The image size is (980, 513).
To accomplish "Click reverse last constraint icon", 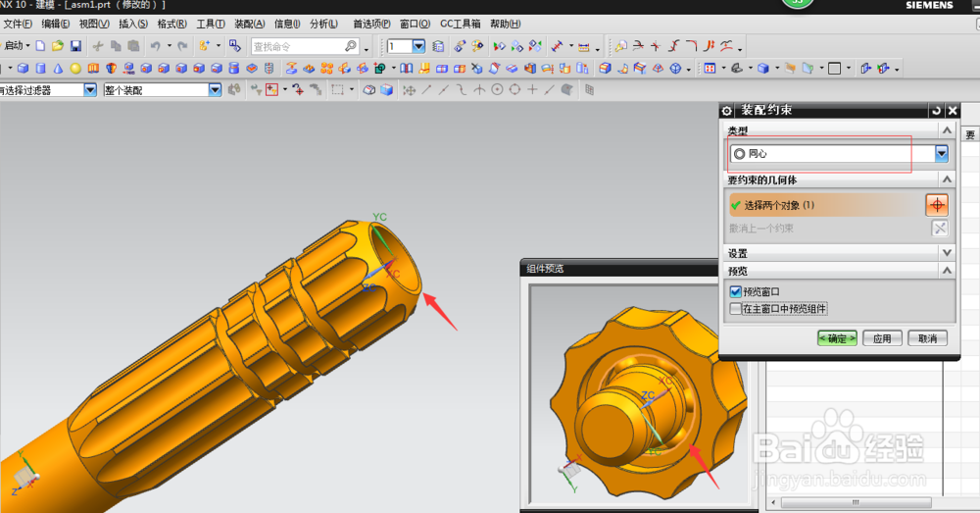I will pyautogui.click(x=940, y=229).
